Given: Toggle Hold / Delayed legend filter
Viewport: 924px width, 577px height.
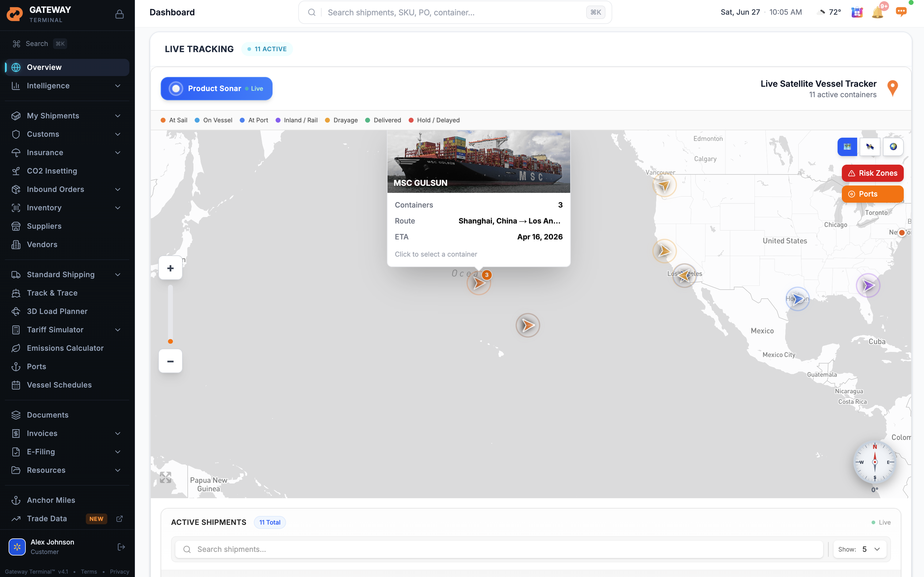Looking at the screenshot, I should tap(434, 120).
